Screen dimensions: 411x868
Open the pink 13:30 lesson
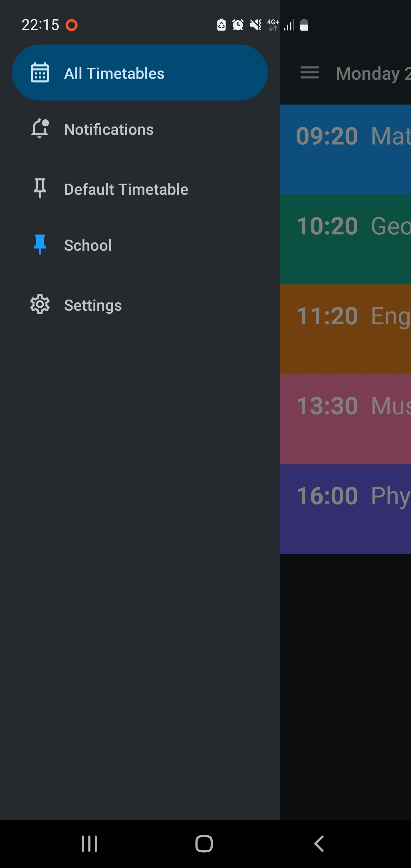pos(345,419)
